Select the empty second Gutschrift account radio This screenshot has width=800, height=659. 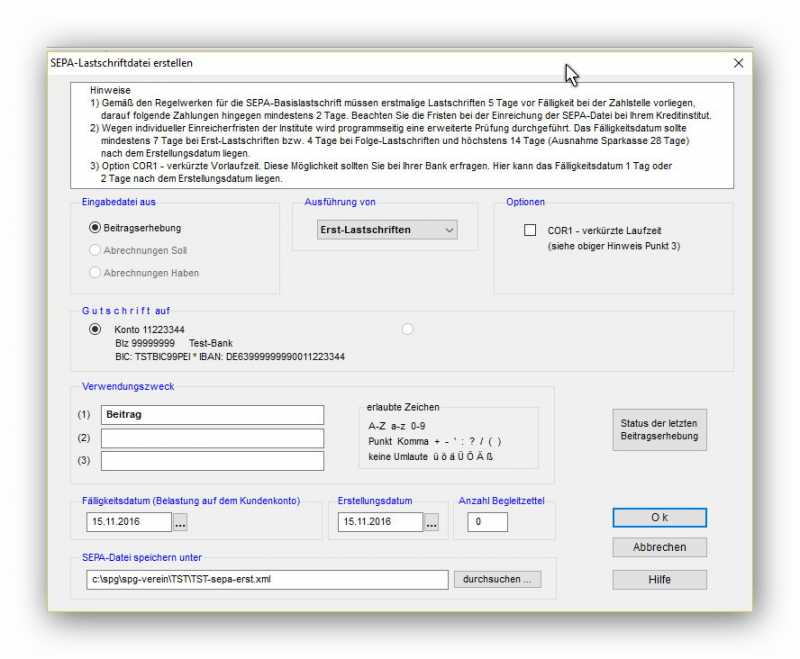pyautogui.click(x=407, y=329)
